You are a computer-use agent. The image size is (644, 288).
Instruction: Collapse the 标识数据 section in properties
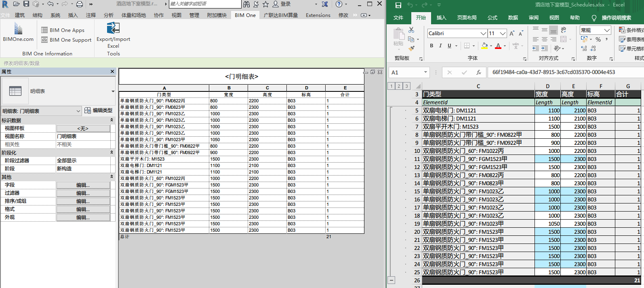[x=112, y=120]
